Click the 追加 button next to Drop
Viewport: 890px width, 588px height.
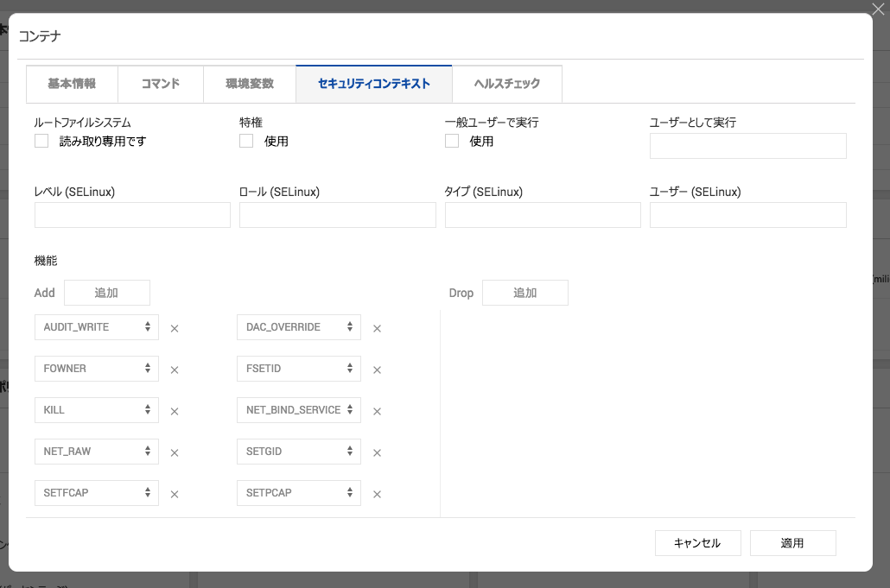524,293
